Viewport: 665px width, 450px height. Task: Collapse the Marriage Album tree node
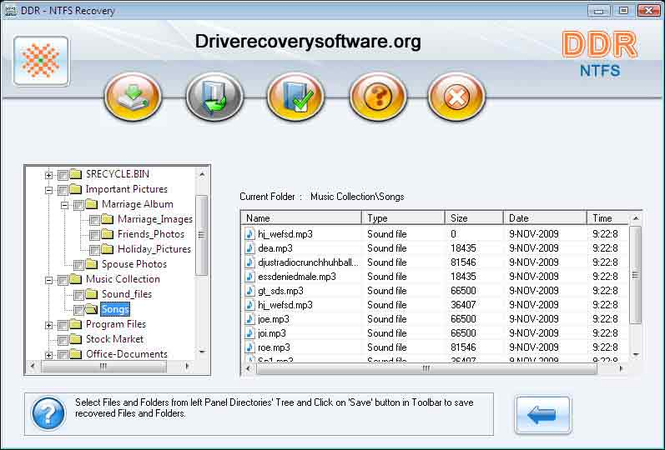tap(64, 205)
